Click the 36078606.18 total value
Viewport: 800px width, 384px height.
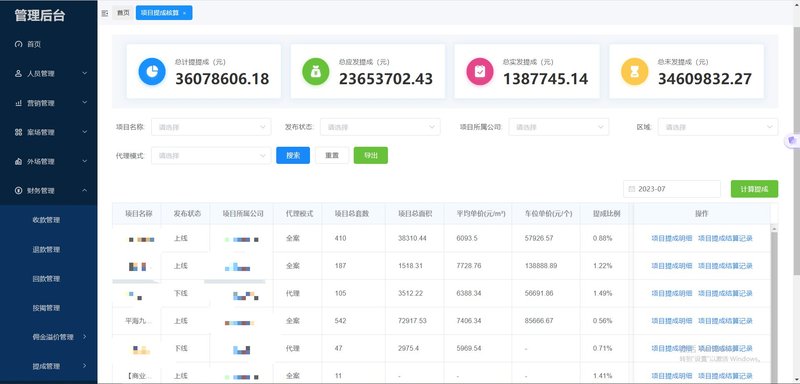222,79
